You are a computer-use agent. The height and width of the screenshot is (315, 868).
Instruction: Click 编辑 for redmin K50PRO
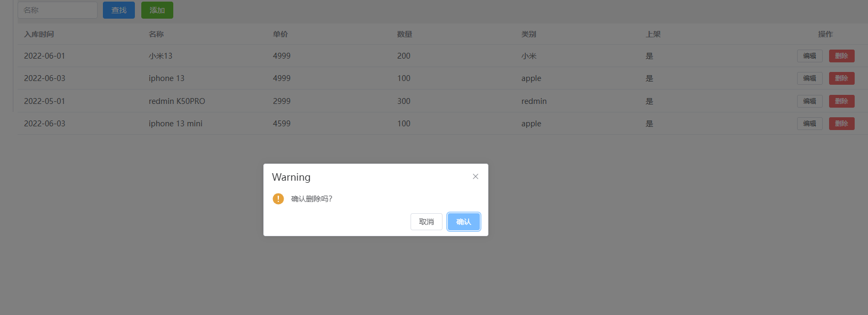pyautogui.click(x=809, y=101)
